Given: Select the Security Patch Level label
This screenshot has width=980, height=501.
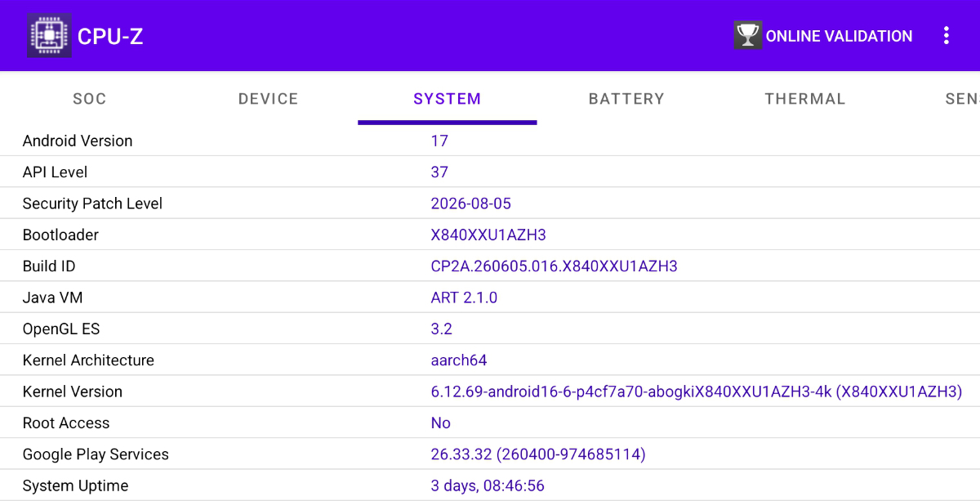Looking at the screenshot, I should pyautogui.click(x=92, y=204).
